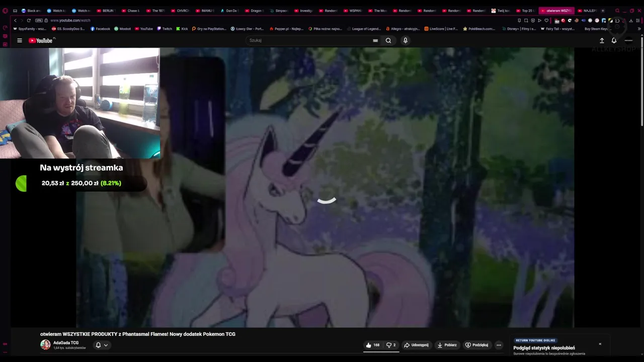Open the Allegro bookmark
Viewport: 644px width, 362px height.
point(402,29)
